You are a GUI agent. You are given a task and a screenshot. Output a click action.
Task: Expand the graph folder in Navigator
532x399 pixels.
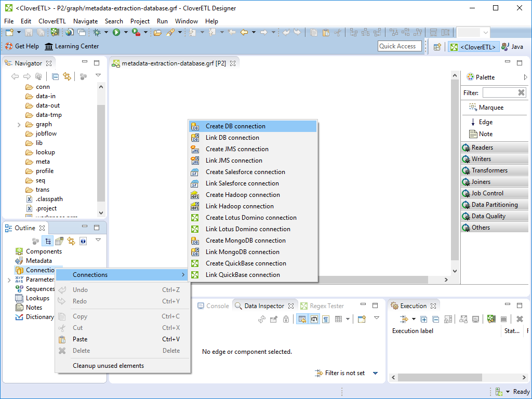tap(19, 125)
